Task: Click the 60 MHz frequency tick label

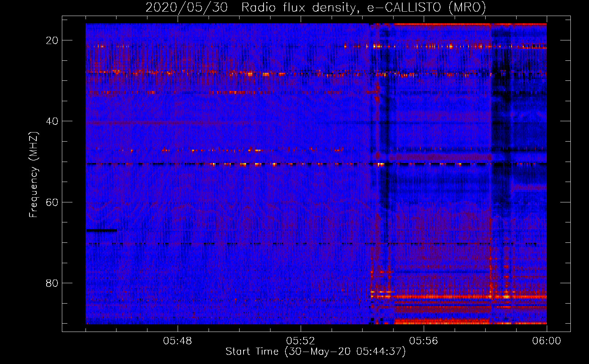Action: [x=52, y=202]
